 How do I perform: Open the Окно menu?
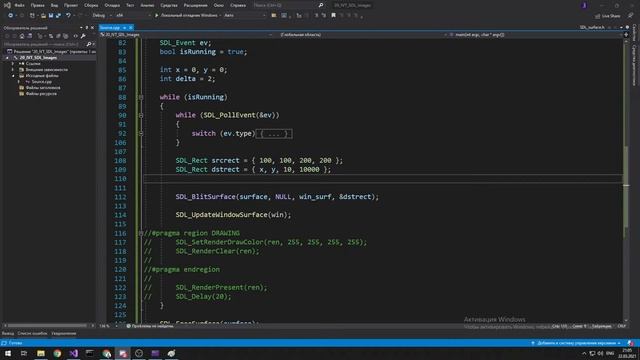pos(218,5)
